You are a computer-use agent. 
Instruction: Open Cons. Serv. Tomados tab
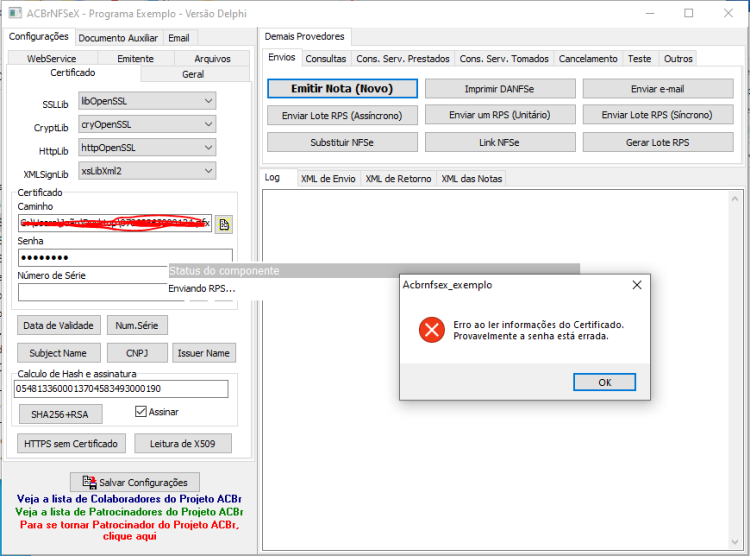504,58
